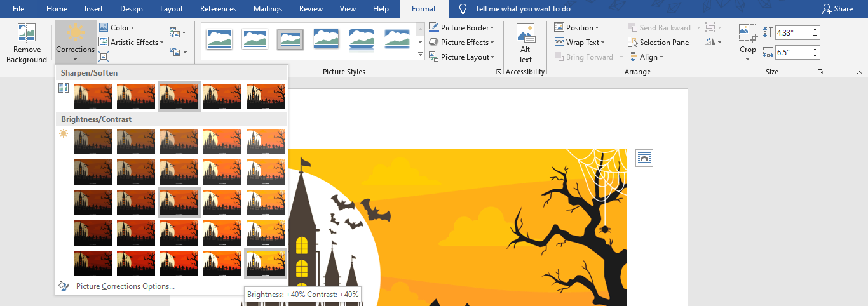
Task: Expand the Reset Picture dropdown arrow
Action: pos(184,52)
